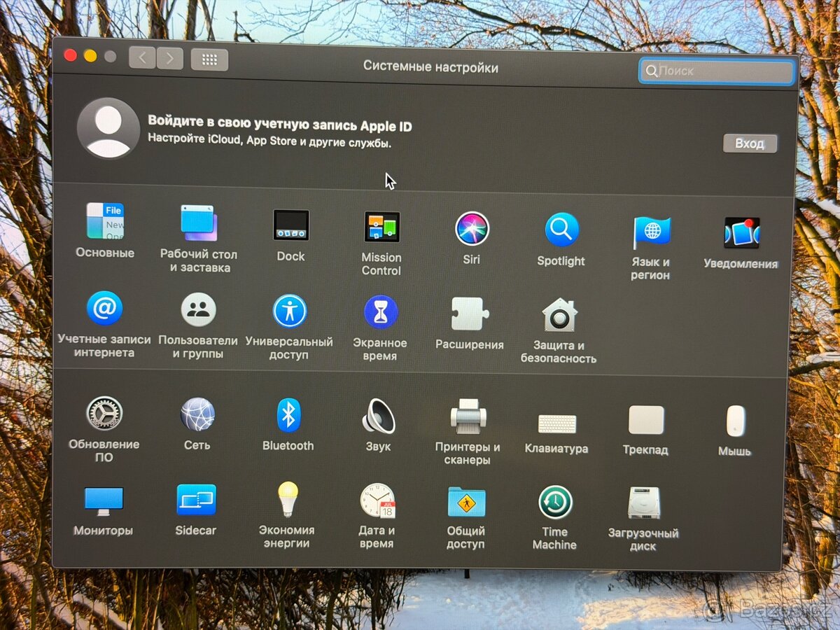
Task: Click the back navigation arrow
Action: point(142,58)
